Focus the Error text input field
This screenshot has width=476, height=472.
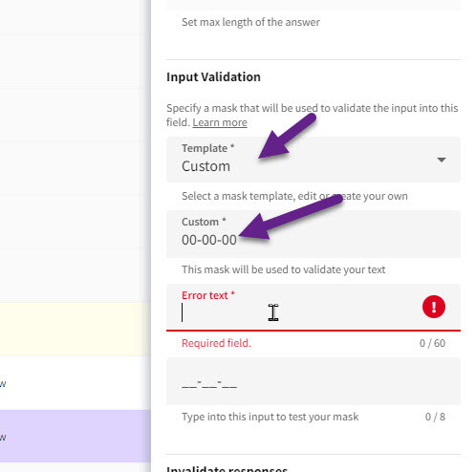pyautogui.click(x=314, y=308)
